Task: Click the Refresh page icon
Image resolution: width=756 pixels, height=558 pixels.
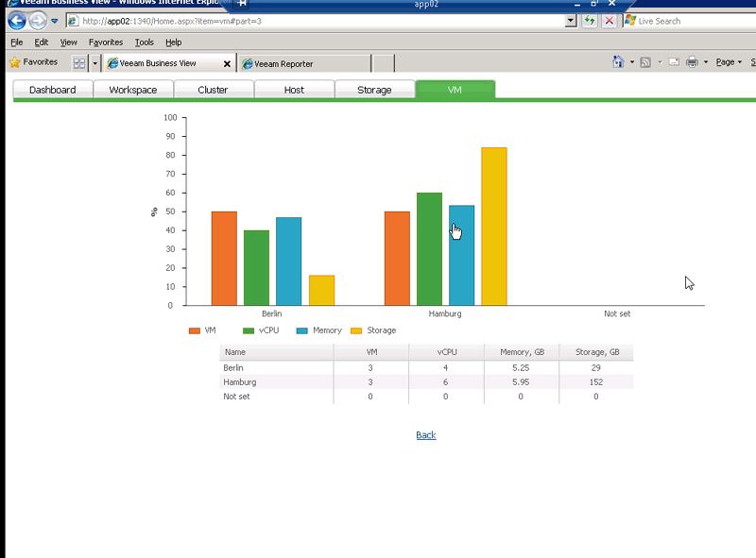Action: pos(590,21)
